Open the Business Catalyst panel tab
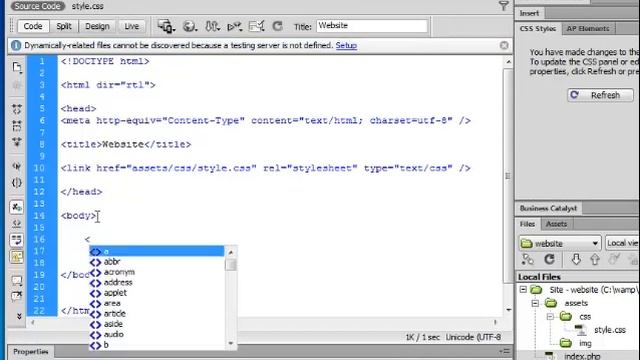Viewport: 640px width, 360px height. coord(548,208)
